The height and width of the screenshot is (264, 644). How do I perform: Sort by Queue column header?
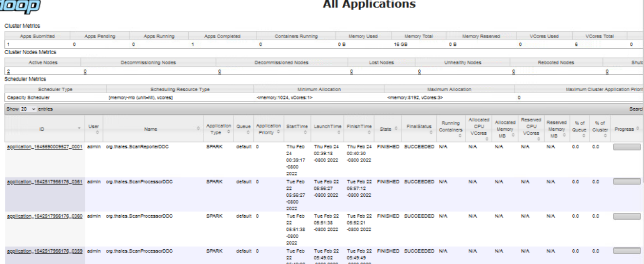coord(243,129)
